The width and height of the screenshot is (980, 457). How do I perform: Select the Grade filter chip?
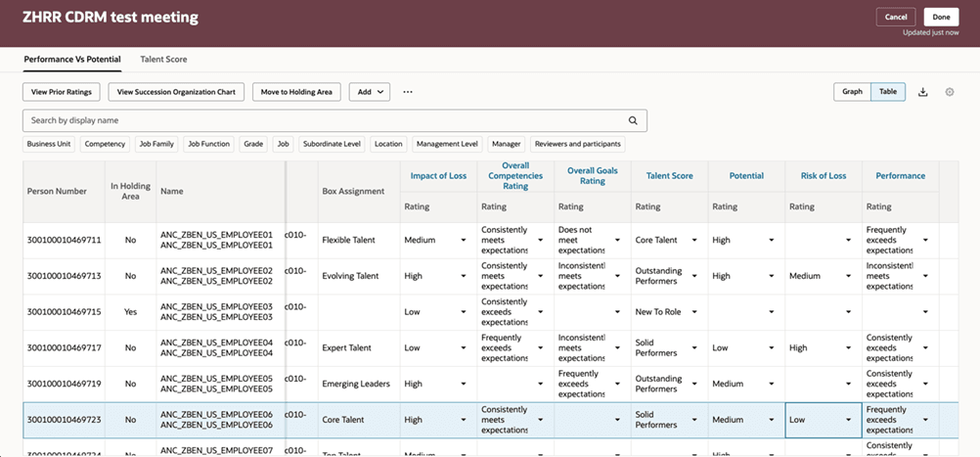253,145
